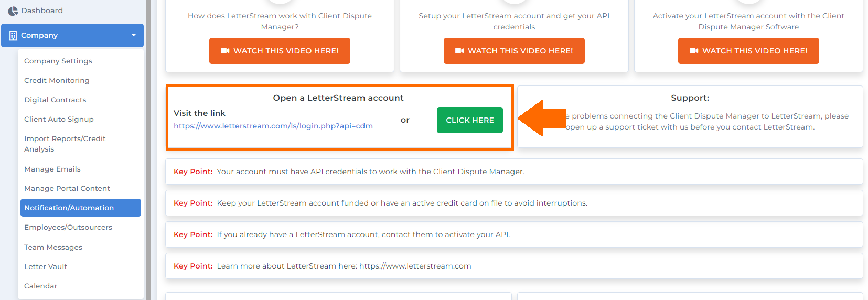Watch the API credentials setup video
The height and width of the screenshot is (300, 868).
coord(514,51)
